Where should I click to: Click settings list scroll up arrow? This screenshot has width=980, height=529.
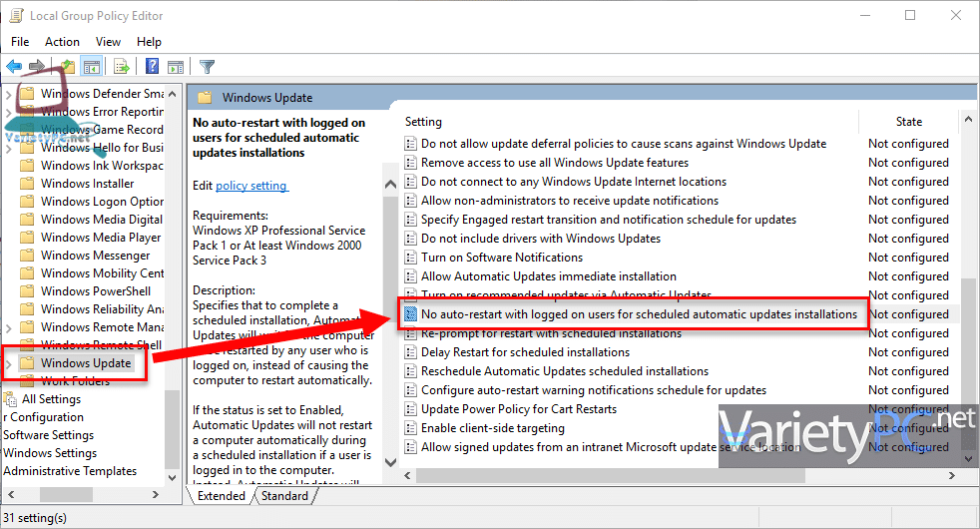coord(969,119)
